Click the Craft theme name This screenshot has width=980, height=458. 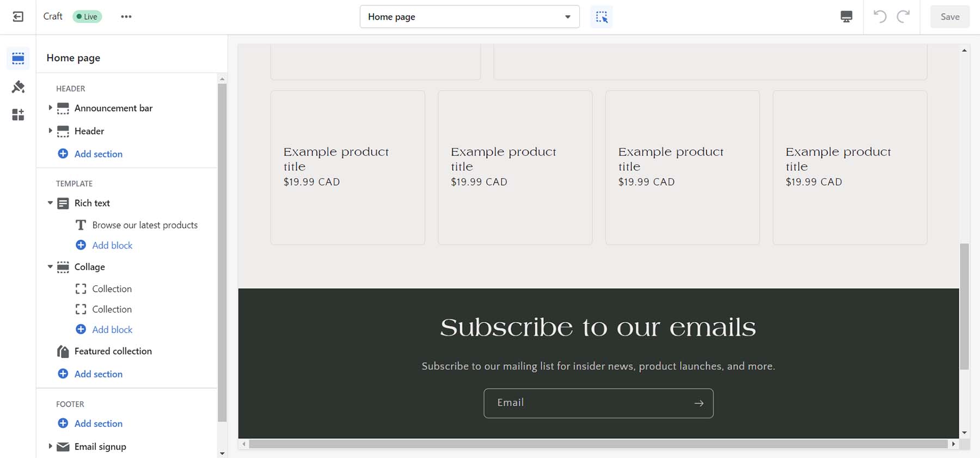[53, 16]
